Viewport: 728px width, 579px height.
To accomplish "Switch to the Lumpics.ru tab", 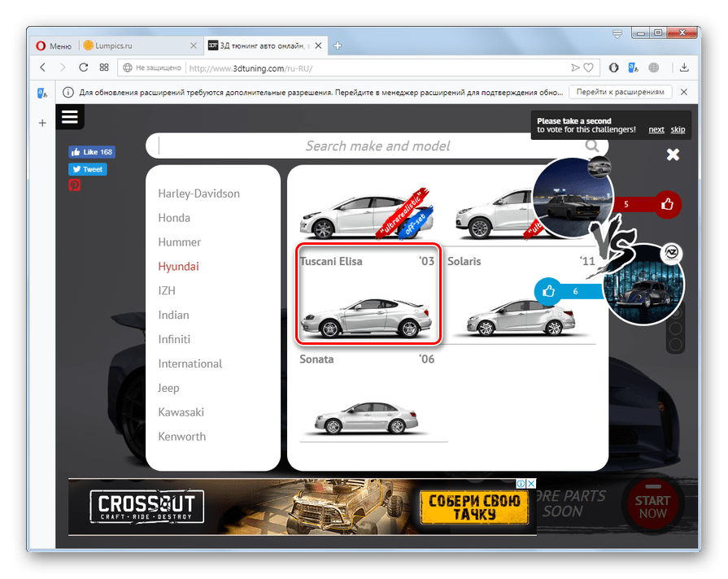I will tap(138, 46).
